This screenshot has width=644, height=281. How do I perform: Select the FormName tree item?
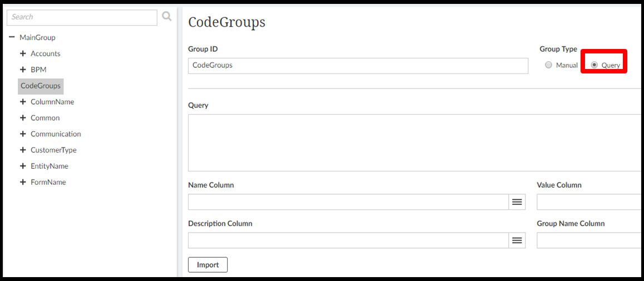48,182
